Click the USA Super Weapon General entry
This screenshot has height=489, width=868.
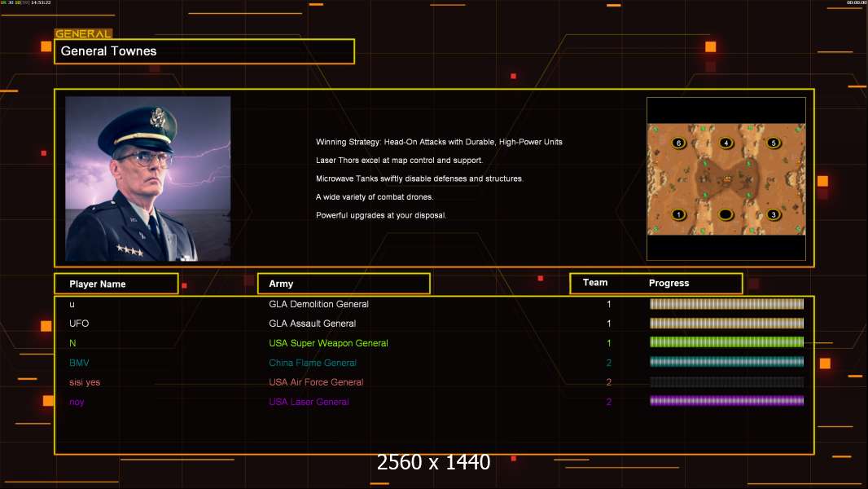point(328,343)
